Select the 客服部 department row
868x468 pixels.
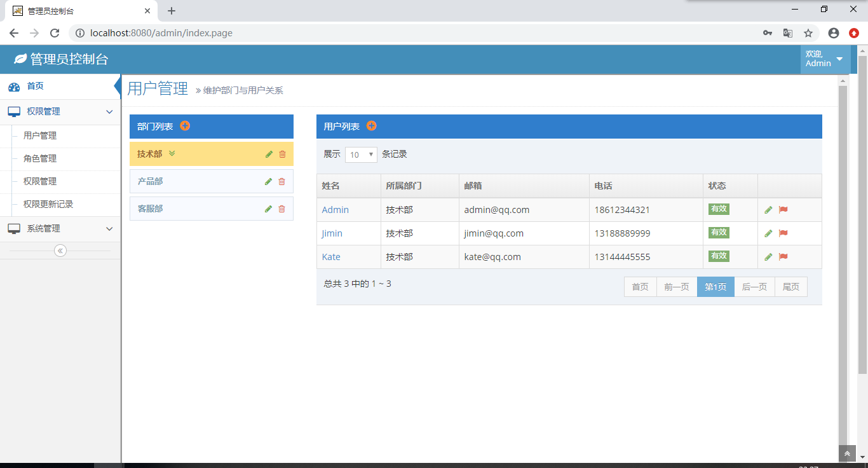212,209
